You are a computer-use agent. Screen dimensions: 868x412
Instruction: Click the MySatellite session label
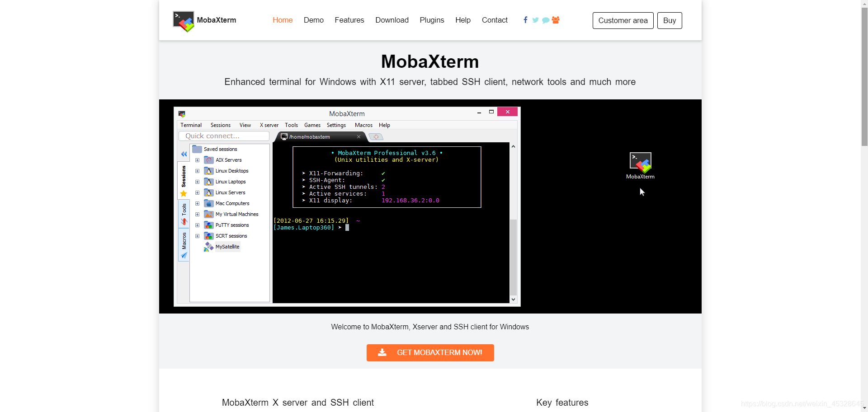(x=227, y=247)
